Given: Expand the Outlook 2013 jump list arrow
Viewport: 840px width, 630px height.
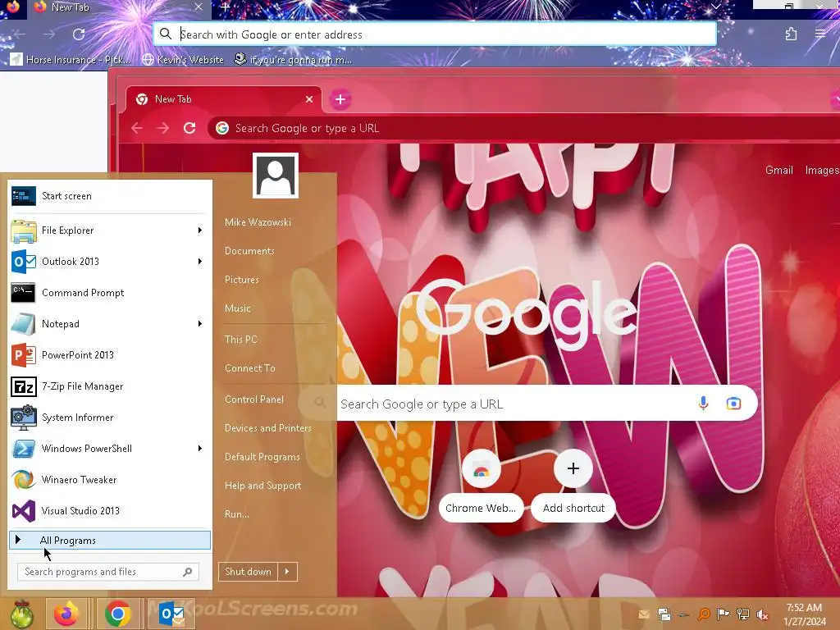Looking at the screenshot, I should point(200,262).
